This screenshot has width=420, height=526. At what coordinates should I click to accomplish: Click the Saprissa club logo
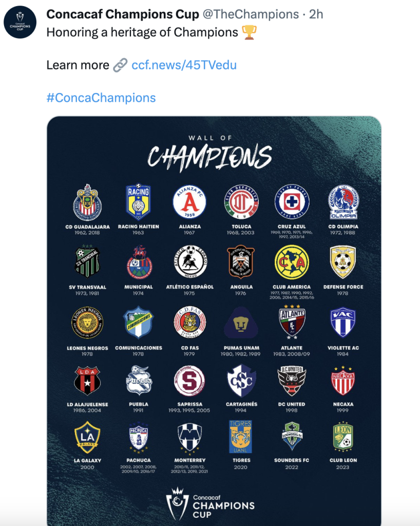coord(189,381)
